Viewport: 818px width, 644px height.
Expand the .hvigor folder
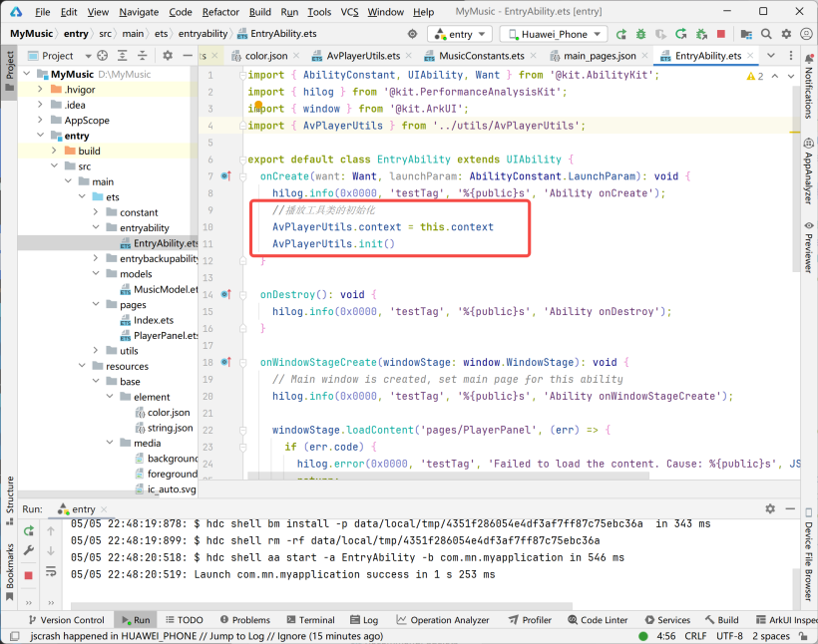pyautogui.click(x=40, y=89)
